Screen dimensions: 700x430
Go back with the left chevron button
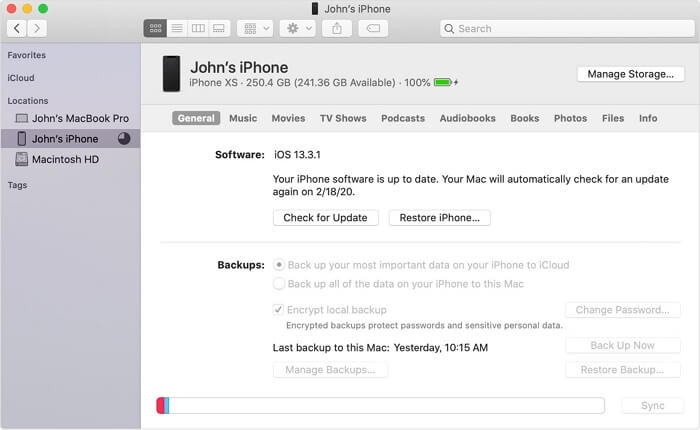pyautogui.click(x=17, y=29)
